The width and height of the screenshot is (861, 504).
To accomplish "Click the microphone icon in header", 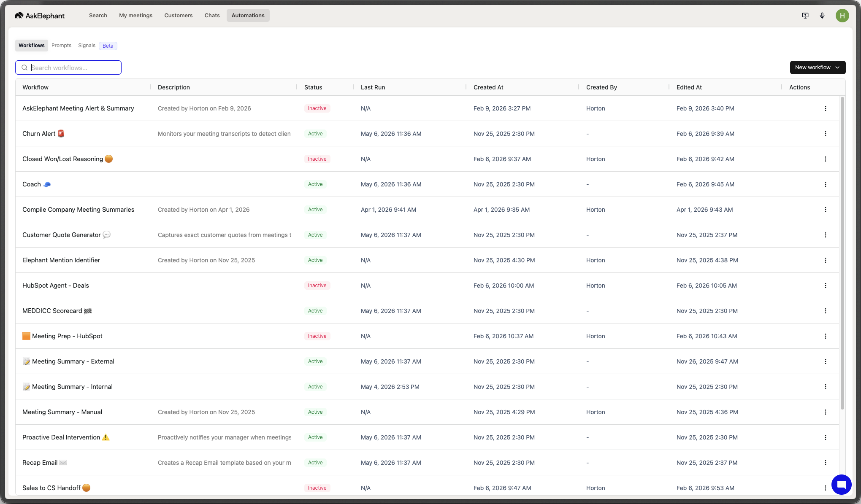I will tap(822, 16).
